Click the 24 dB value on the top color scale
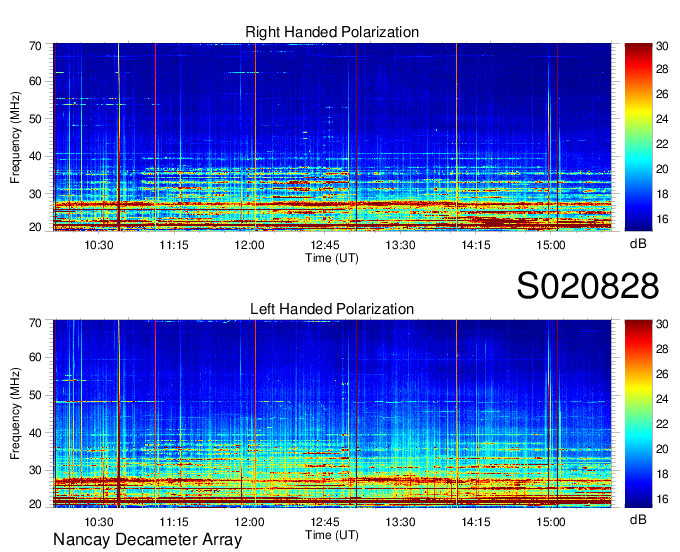 pyautogui.click(x=662, y=119)
